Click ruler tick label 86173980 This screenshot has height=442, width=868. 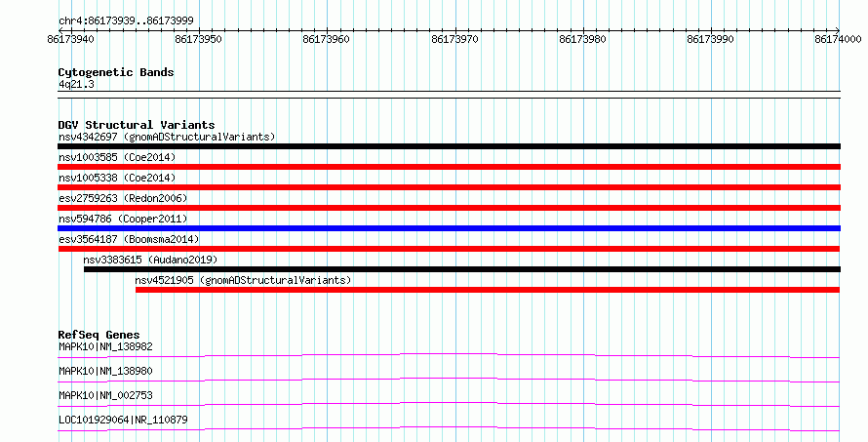[582, 39]
